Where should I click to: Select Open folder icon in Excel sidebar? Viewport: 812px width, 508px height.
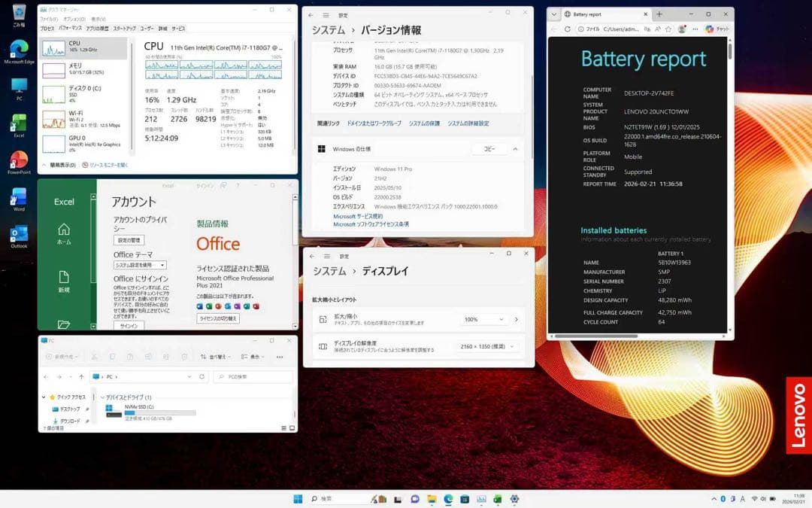[64, 324]
